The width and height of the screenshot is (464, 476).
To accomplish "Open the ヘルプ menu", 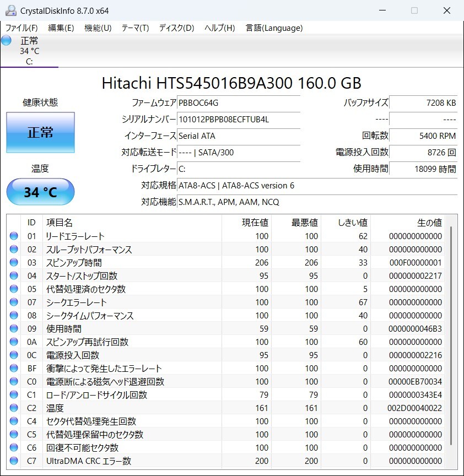I will tap(218, 28).
